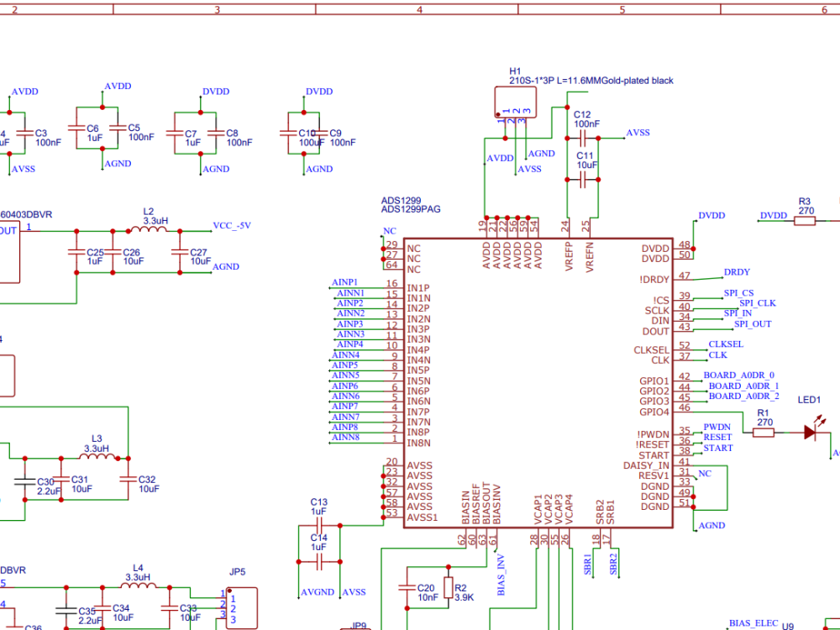The image size is (840, 630).
Task: Click the BOARD_A0DR_1 net label
Action: [x=743, y=386]
